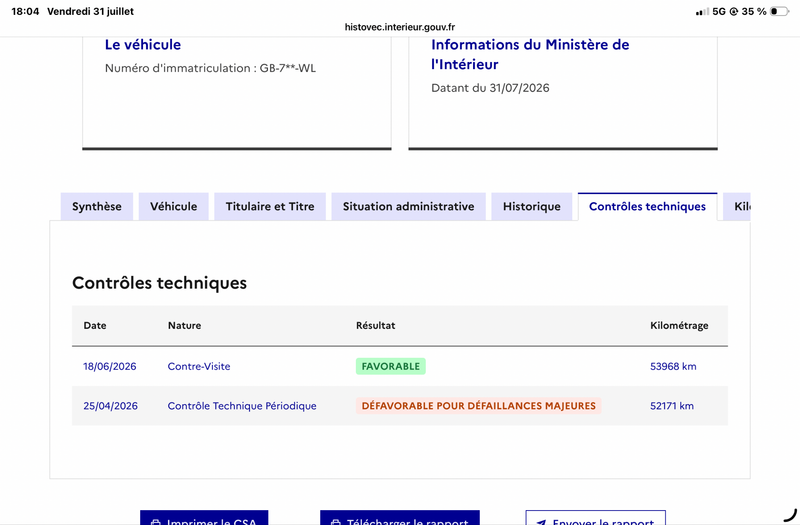Image resolution: width=800 pixels, height=525 pixels.
Task: Open the Titulaire et Titre tab
Action: [270, 207]
